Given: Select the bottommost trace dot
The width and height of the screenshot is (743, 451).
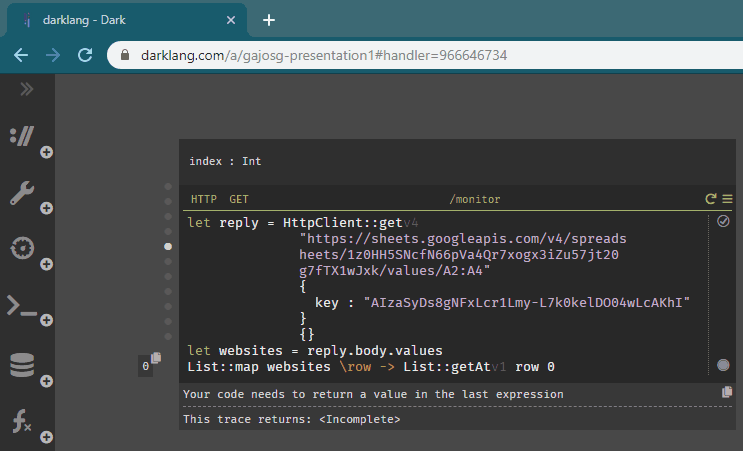Looking at the screenshot, I should coord(168,336).
